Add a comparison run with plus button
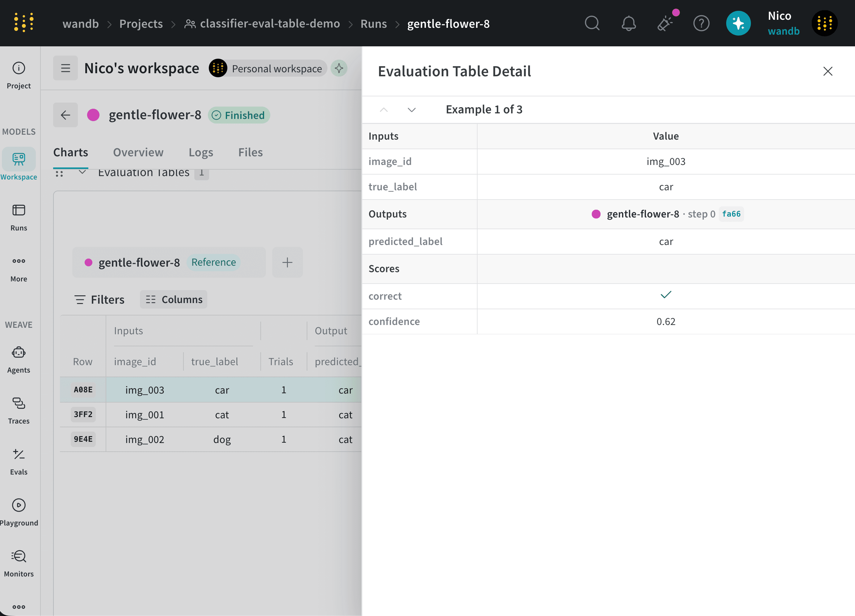The width and height of the screenshot is (855, 616). pyautogui.click(x=287, y=262)
